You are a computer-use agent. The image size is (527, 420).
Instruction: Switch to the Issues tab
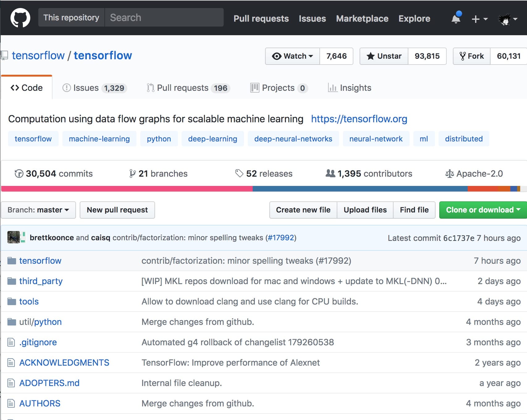95,88
